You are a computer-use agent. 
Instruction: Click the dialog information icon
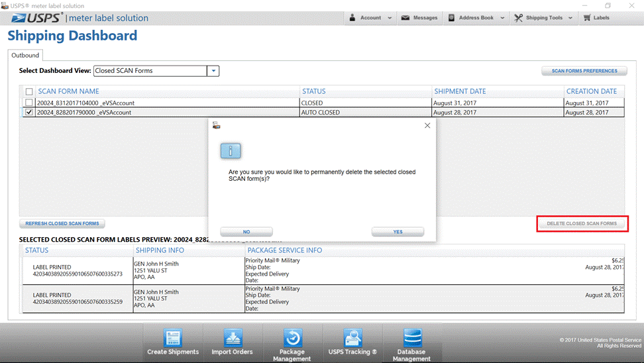(x=231, y=151)
